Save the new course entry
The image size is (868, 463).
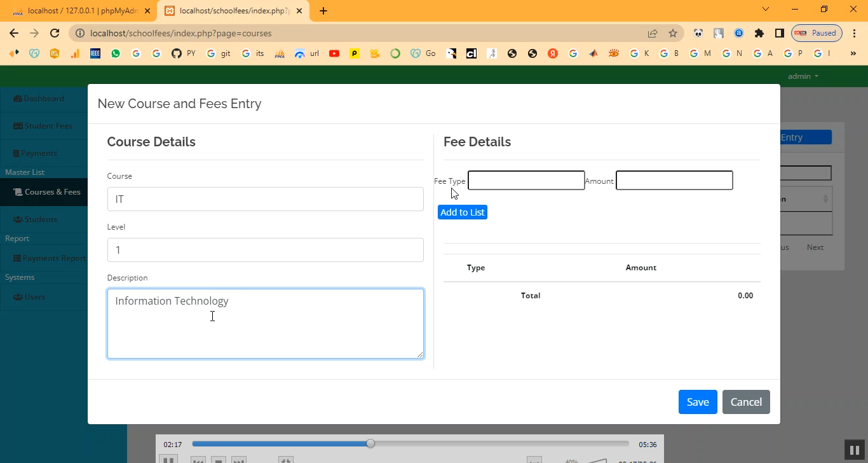click(x=697, y=402)
